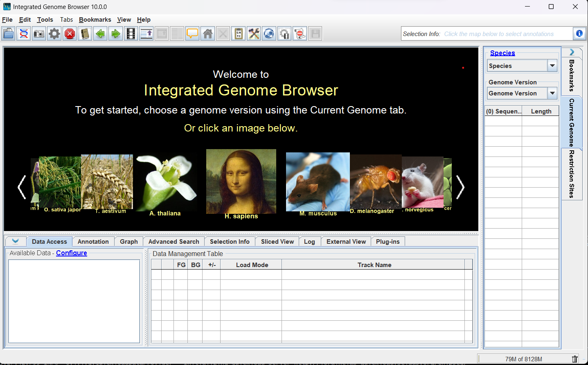Click the film strip icon
Image resolution: width=588 pixels, height=365 pixels.
pos(131,34)
